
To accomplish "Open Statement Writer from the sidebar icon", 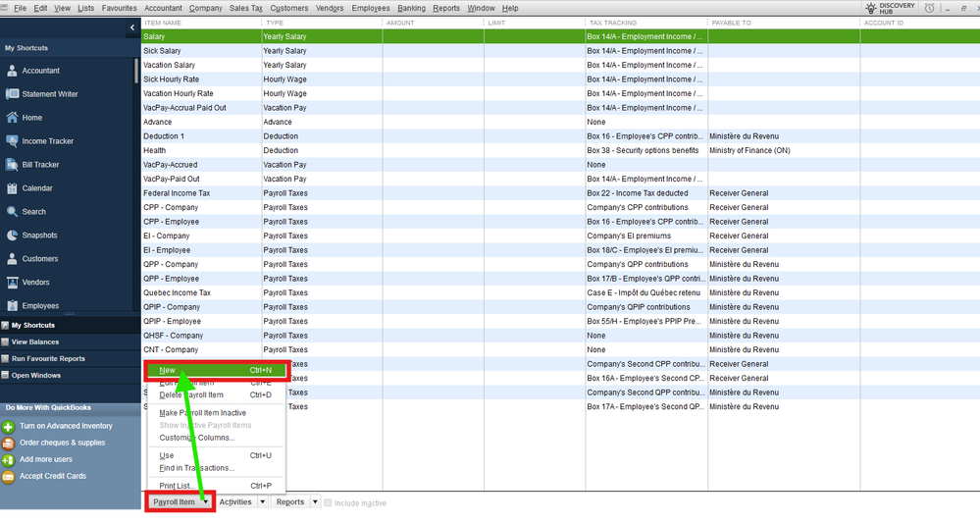I will pos(12,94).
